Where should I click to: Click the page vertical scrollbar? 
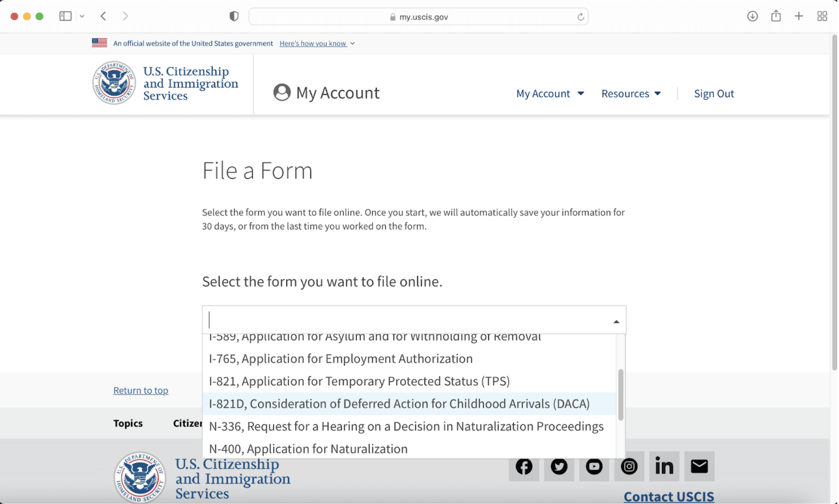pos(834,202)
